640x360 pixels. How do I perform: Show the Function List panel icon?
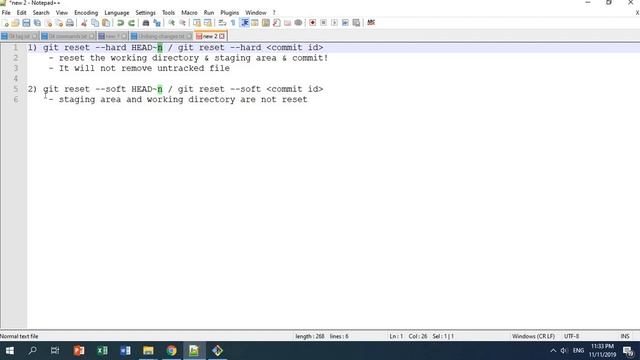pos(277,23)
